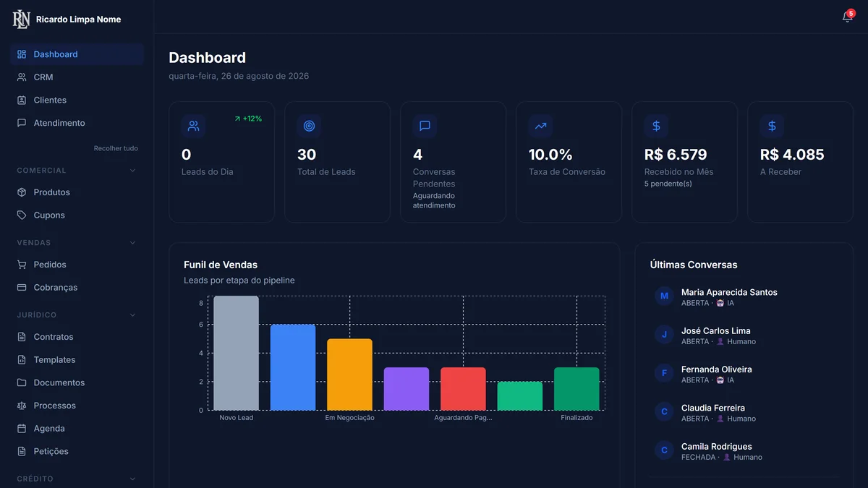Click the Total de Leads target icon
Screen dimensions: 868x488
pos(309,126)
